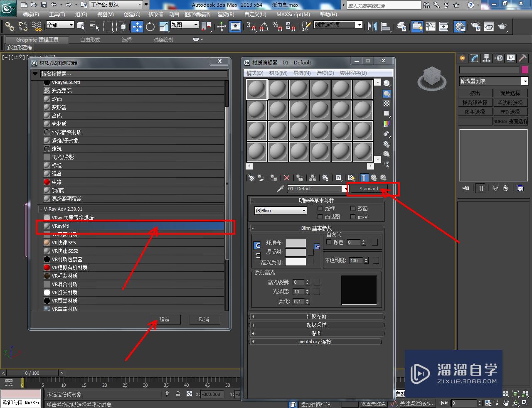Toggle Percent Snap in main toolbar
The image size is (532, 408).
[x=277, y=27]
